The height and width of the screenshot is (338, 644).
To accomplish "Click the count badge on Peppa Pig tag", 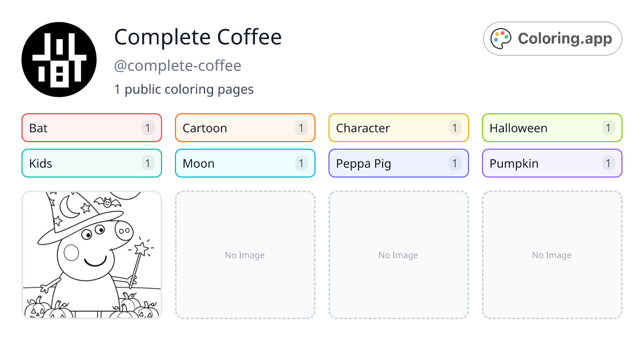I will coord(455,163).
